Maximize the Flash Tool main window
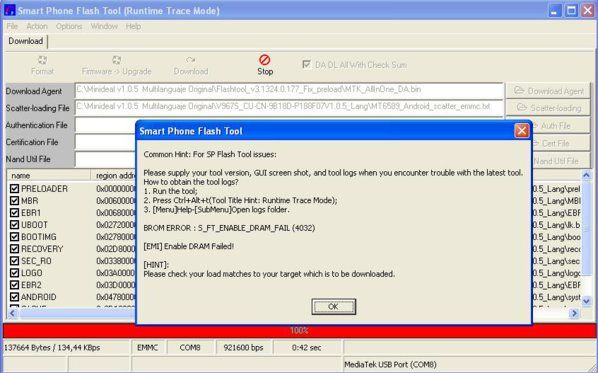 571,10
